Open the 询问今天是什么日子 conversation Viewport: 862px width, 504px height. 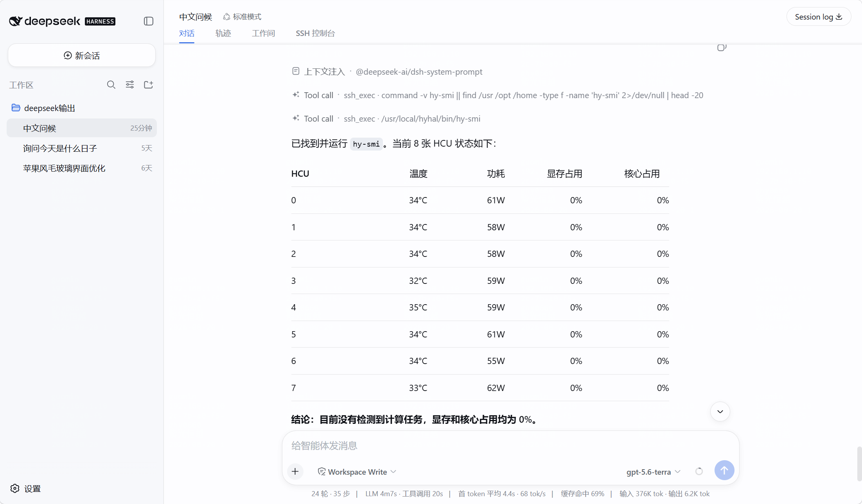point(82,148)
